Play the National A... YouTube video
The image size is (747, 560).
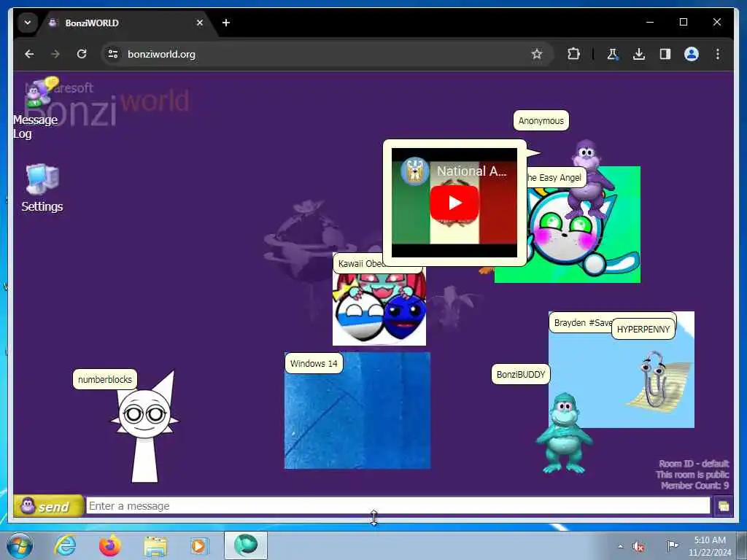(x=454, y=203)
